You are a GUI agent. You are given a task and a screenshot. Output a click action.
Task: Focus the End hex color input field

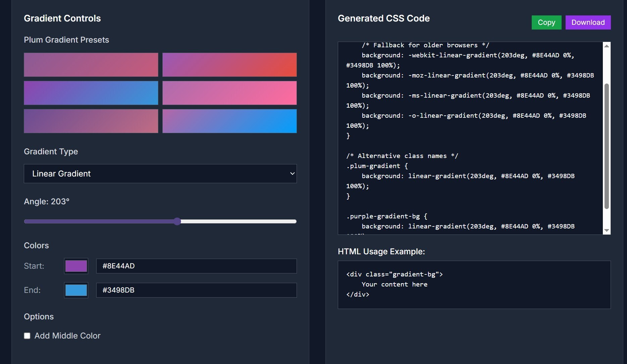pos(196,290)
